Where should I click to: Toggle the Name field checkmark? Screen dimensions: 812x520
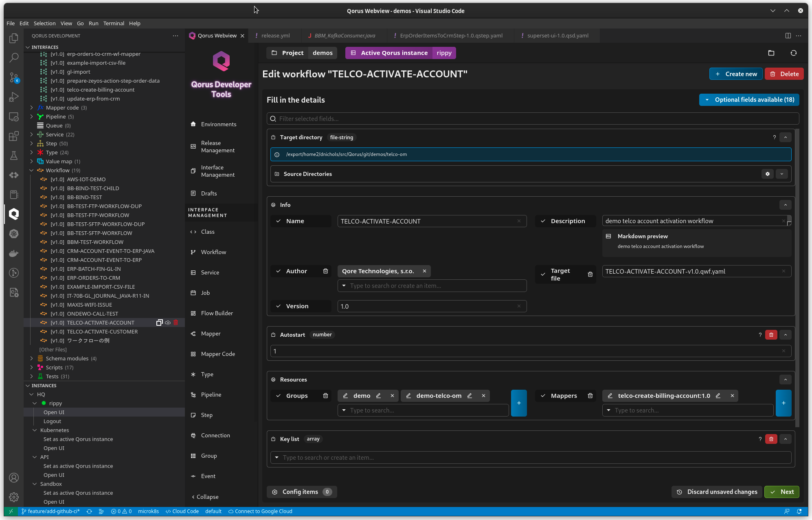click(x=279, y=221)
